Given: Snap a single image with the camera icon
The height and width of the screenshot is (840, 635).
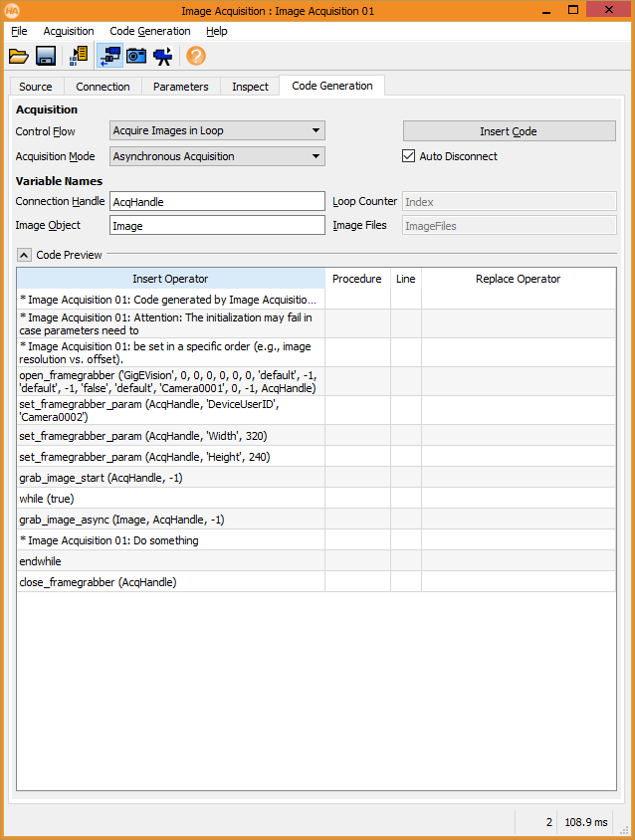Looking at the screenshot, I should [x=136, y=56].
